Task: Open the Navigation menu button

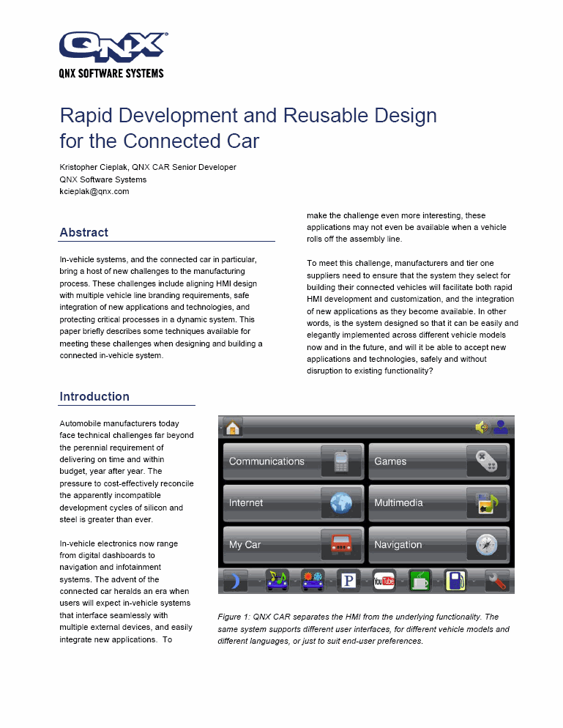Action: click(x=439, y=545)
